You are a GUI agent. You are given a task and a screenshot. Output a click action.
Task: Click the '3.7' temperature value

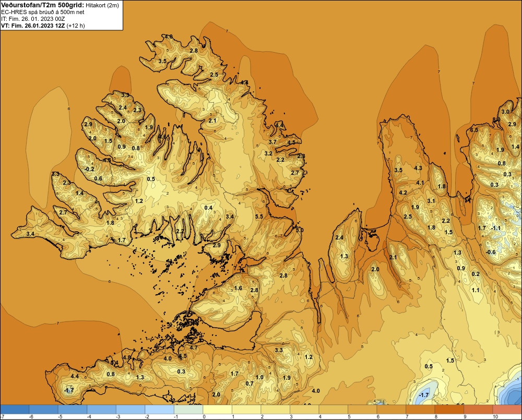272,142
